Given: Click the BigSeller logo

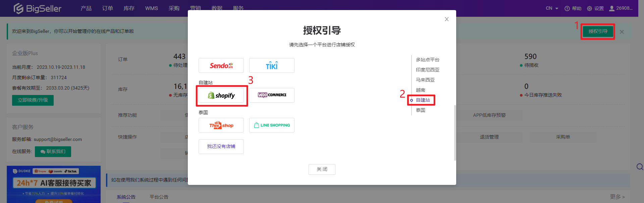Looking at the screenshot, I should [37, 8].
